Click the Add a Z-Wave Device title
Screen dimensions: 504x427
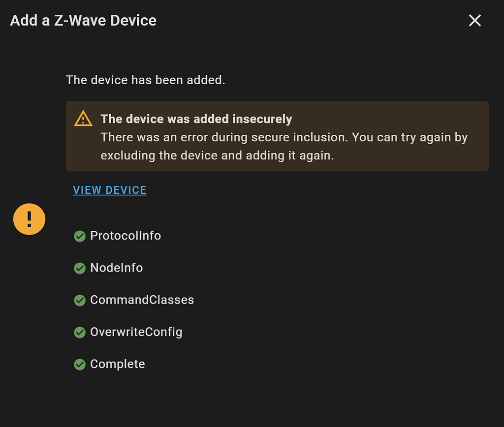pyautogui.click(x=83, y=20)
